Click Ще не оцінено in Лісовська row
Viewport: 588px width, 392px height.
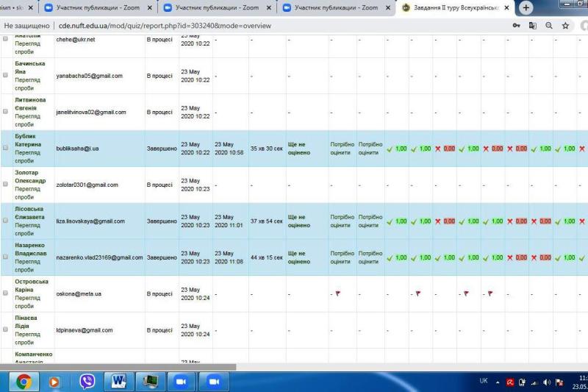[x=299, y=221]
